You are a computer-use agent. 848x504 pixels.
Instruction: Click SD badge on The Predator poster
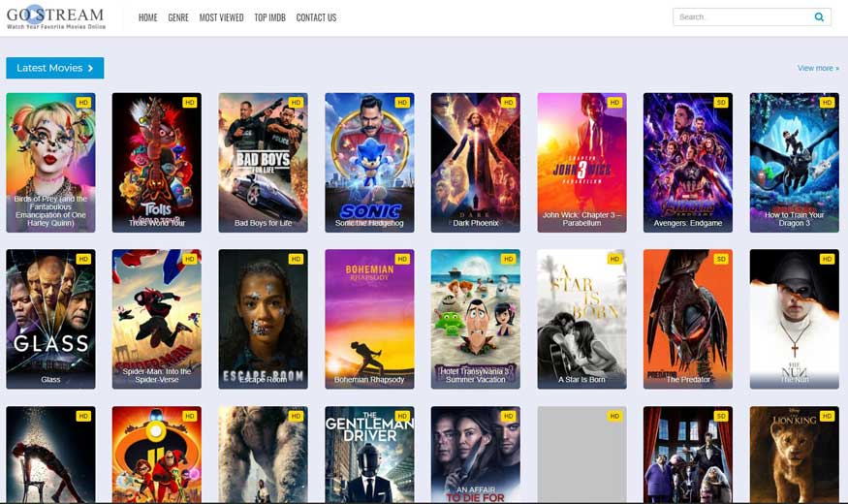coord(721,259)
